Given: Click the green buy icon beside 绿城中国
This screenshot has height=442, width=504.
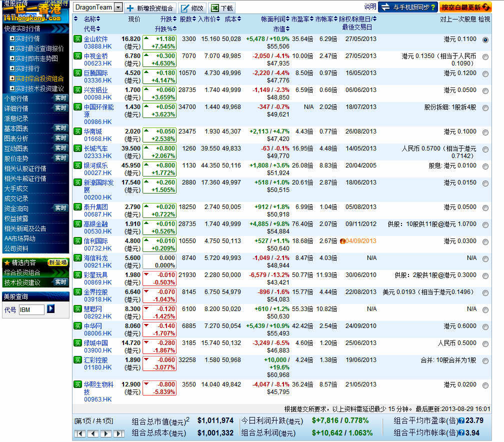Looking at the screenshot, I should pyautogui.click(x=77, y=343).
